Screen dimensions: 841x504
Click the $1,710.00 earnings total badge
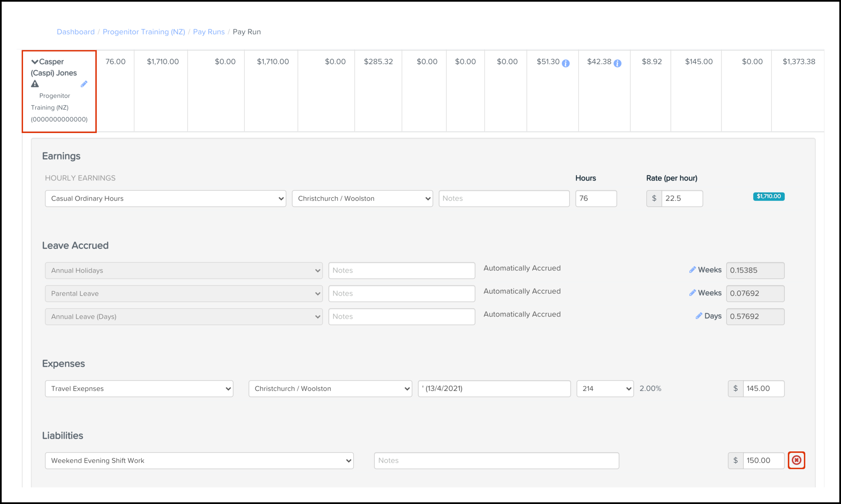(769, 196)
